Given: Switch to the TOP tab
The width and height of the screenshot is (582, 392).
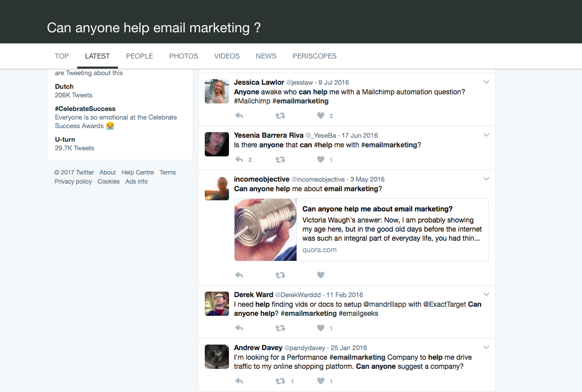Looking at the screenshot, I should [62, 56].
